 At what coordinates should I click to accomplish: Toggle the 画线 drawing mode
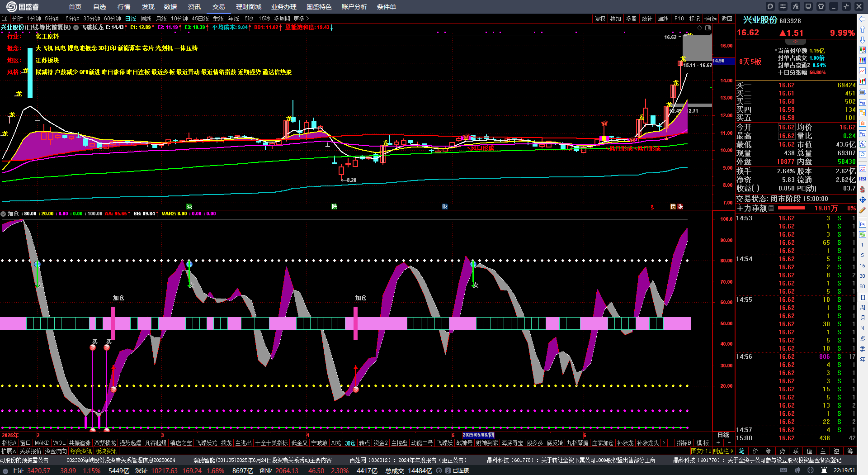pos(663,19)
